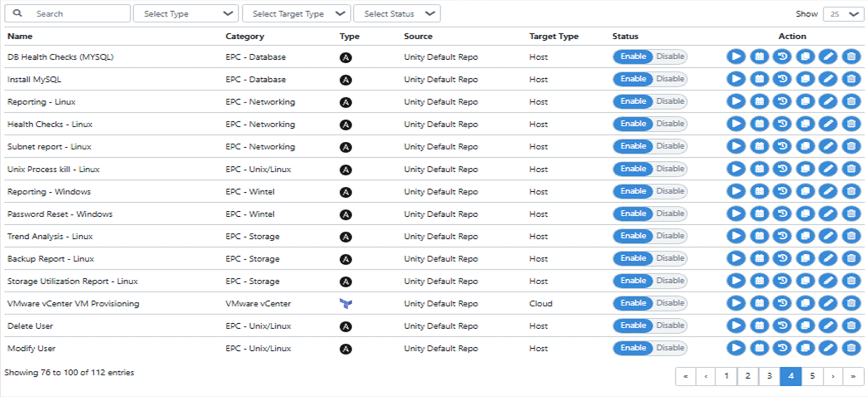Run the DB Health Checks (MYSQL) script
The width and height of the screenshot is (868, 397).
pos(736,56)
